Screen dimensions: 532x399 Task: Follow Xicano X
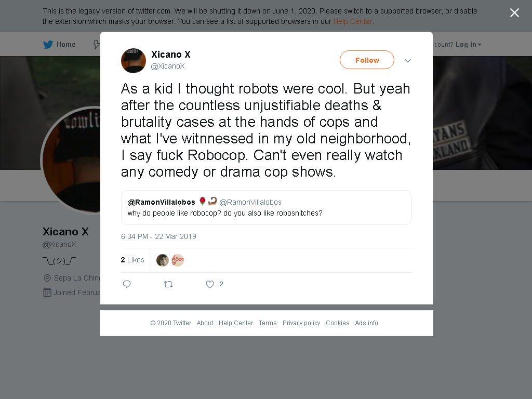pyautogui.click(x=367, y=60)
